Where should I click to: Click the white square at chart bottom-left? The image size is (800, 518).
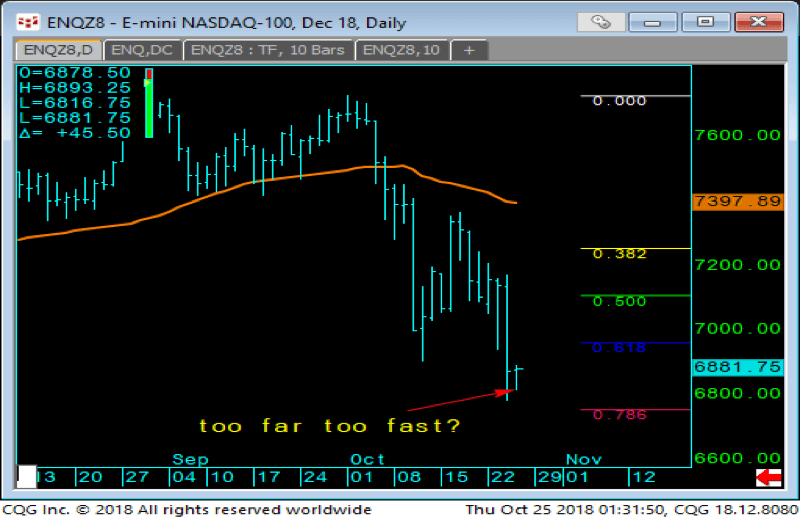27,476
